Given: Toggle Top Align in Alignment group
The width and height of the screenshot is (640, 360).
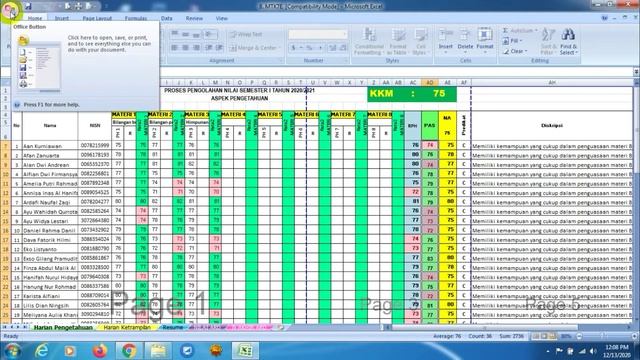Looking at the screenshot, I should pos(175,35).
